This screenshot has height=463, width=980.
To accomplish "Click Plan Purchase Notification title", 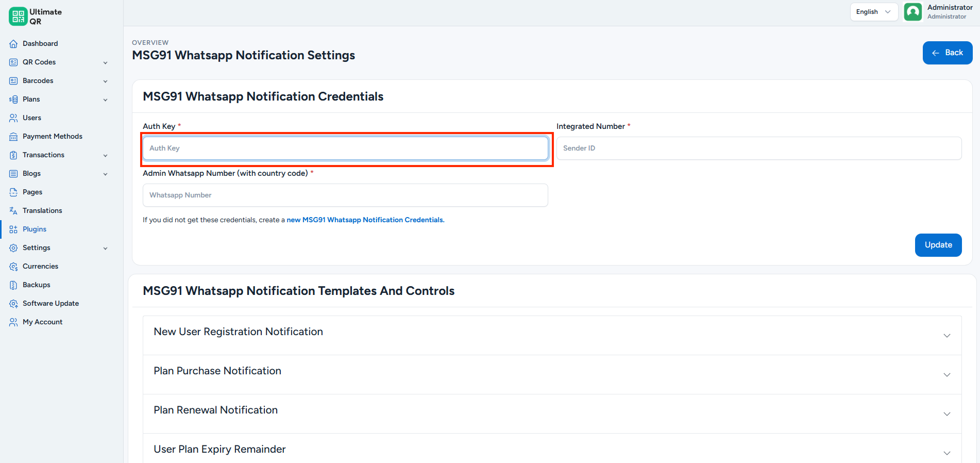I will tap(217, 371).
